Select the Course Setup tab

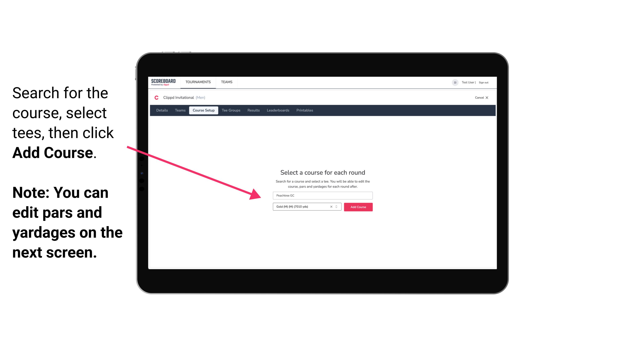click(x=204, y=110)
